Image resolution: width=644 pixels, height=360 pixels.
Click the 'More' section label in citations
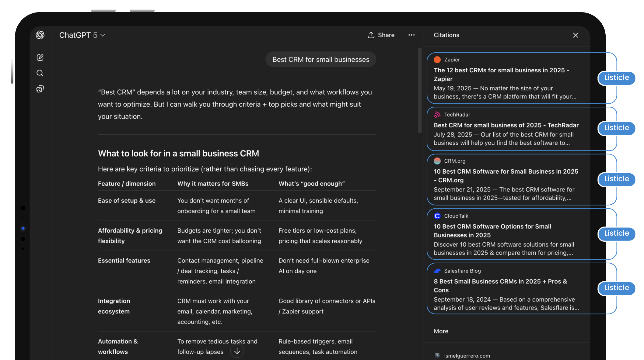(x=441, y=331)
